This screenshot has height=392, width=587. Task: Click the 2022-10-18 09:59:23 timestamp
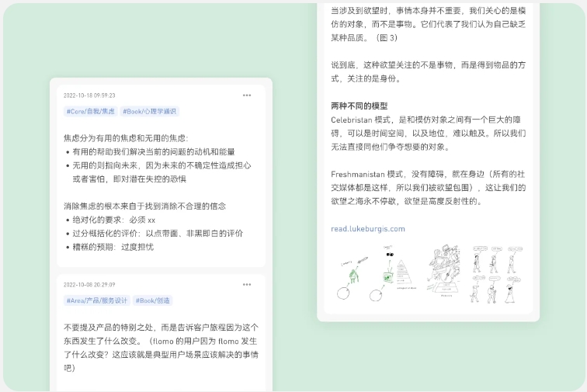(x=89, y=95)
